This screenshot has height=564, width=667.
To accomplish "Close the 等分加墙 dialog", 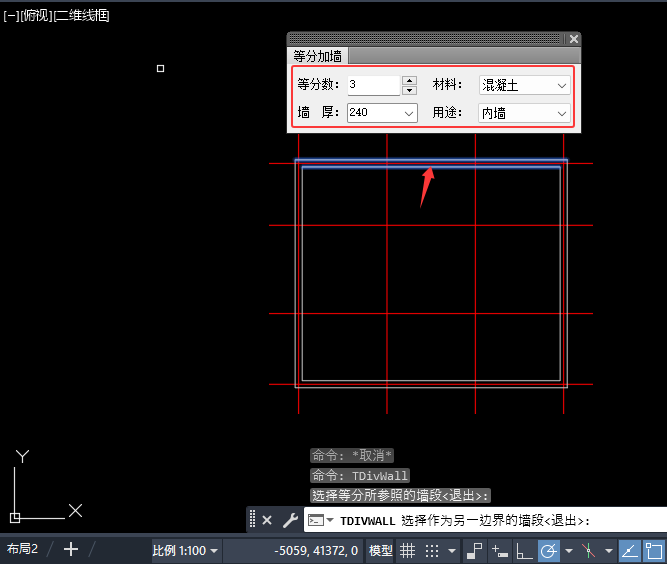I will tap(573, 39).
